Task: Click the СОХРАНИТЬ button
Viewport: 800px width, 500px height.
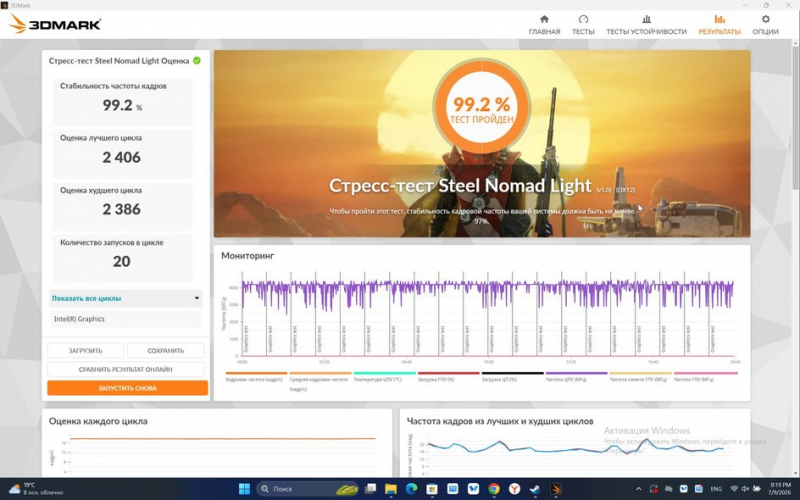Action: 166,351
